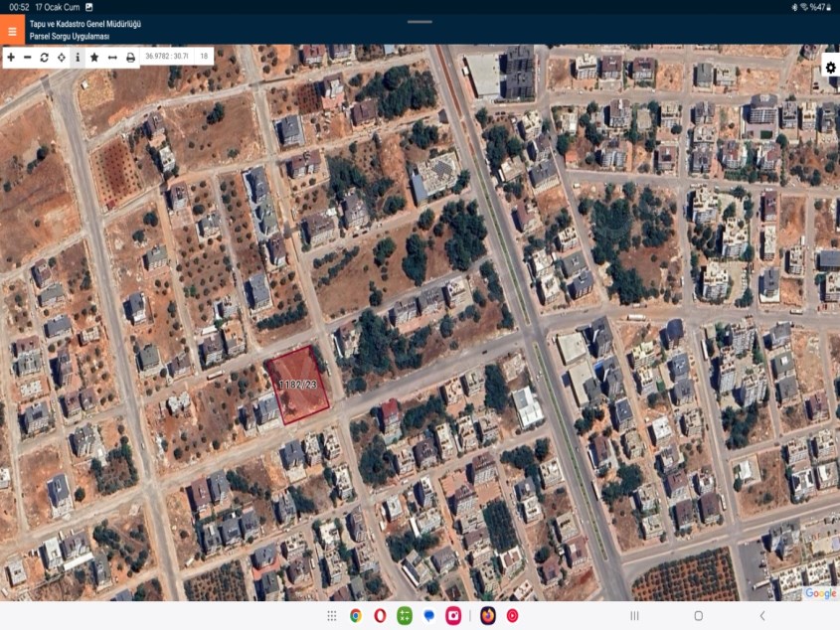This screenshot has width=840, height=630.
Task: Click the coordinates field 36.9782 : 30.71
Action: click(x=166, y=58)
